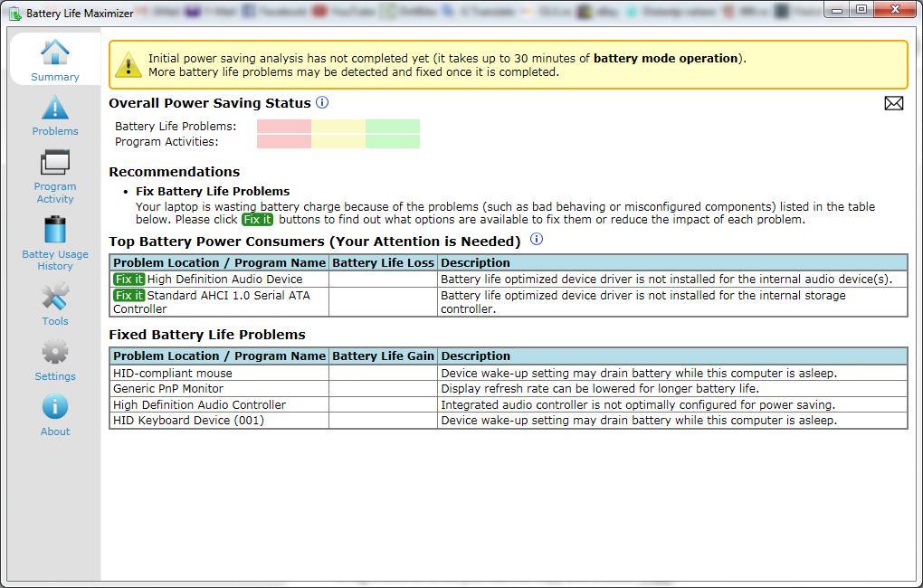Click the Battery Life Maximizer title bar icon
Image resolution: width=923 pixels, height=588 pixels.
pyautogui.click(x=14, y=13)
